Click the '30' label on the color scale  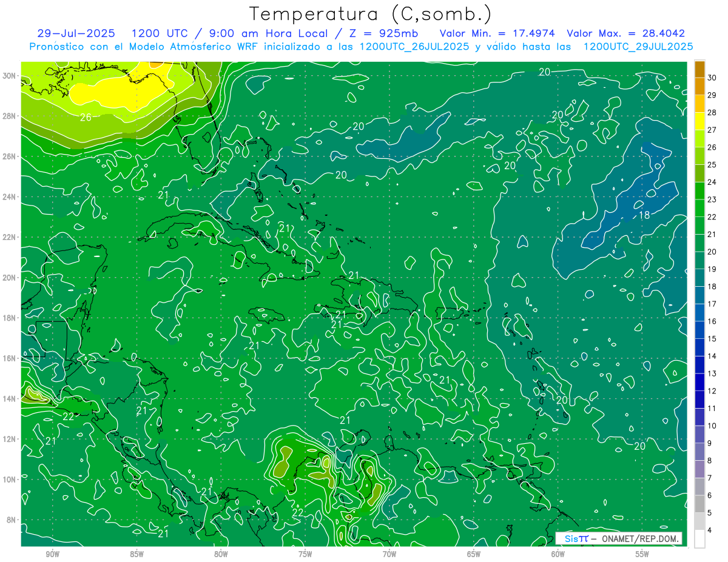(x=712, y=78)
